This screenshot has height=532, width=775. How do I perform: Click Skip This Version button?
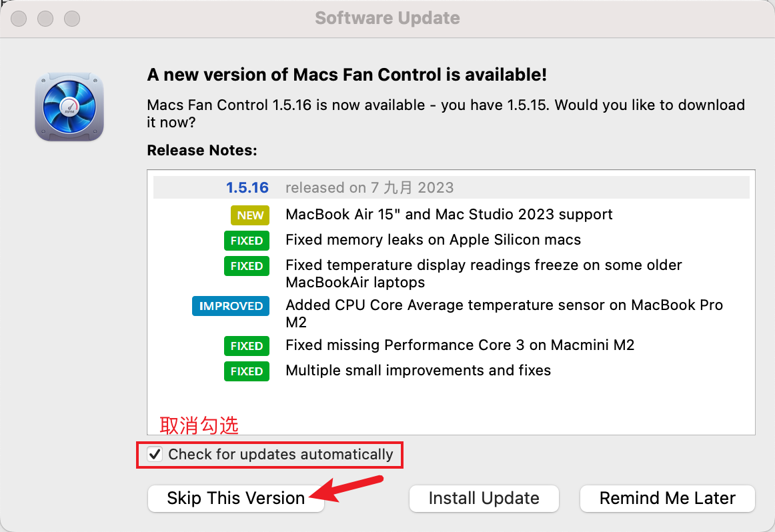[x=235, y=498]
